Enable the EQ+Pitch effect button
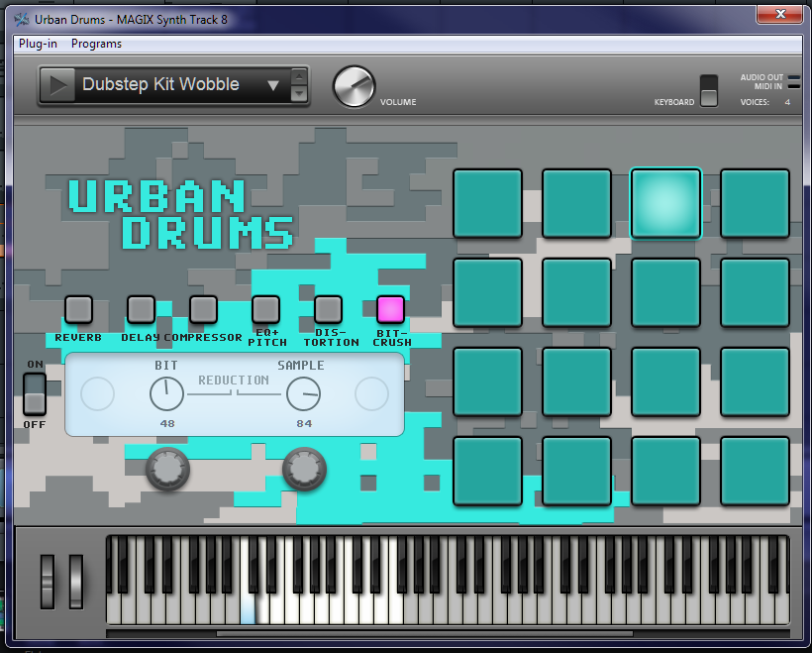Viewport: 812px width, 653px height. (x=265, y=309)
